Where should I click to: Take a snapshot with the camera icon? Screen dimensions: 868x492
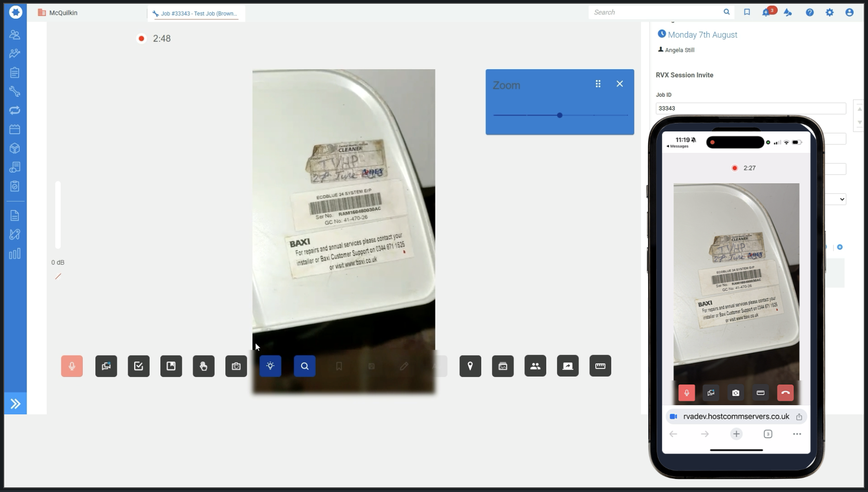coord(236,366)
